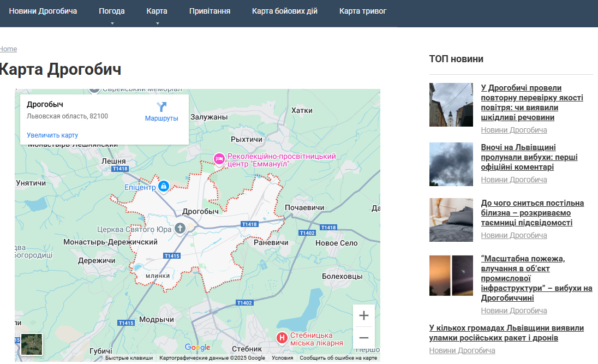
Task: Click Быстрые клавиши on map footer
Action: (129, 358)
